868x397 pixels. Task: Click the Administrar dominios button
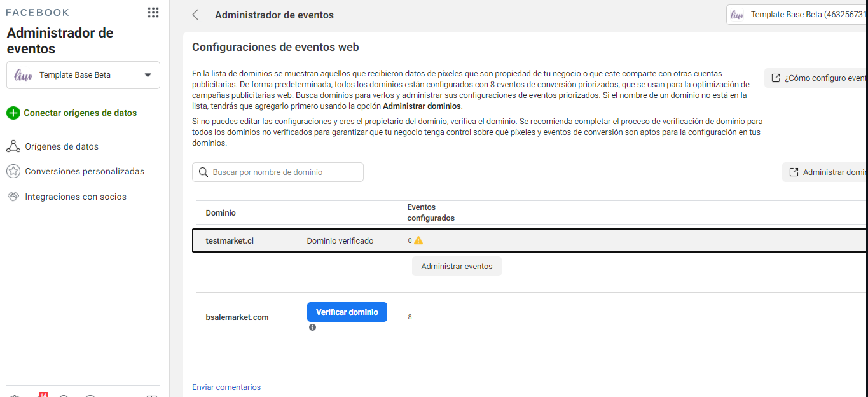825,172
